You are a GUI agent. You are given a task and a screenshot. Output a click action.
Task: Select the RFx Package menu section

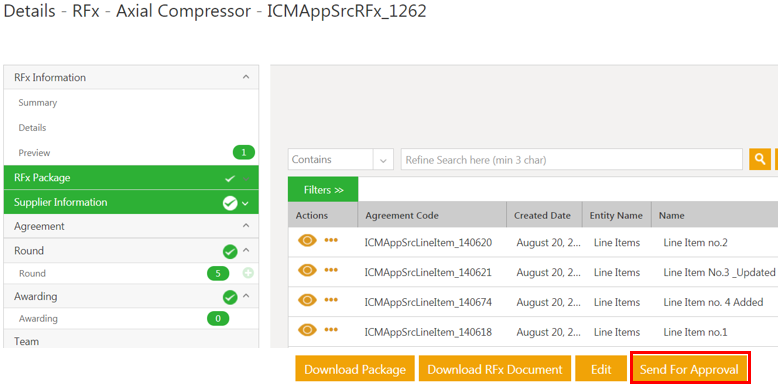pyautogui.click(x=131, y=178)
